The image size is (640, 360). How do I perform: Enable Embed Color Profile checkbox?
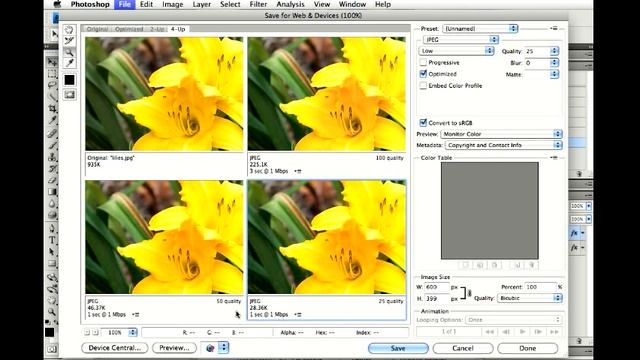click(423, 86)
